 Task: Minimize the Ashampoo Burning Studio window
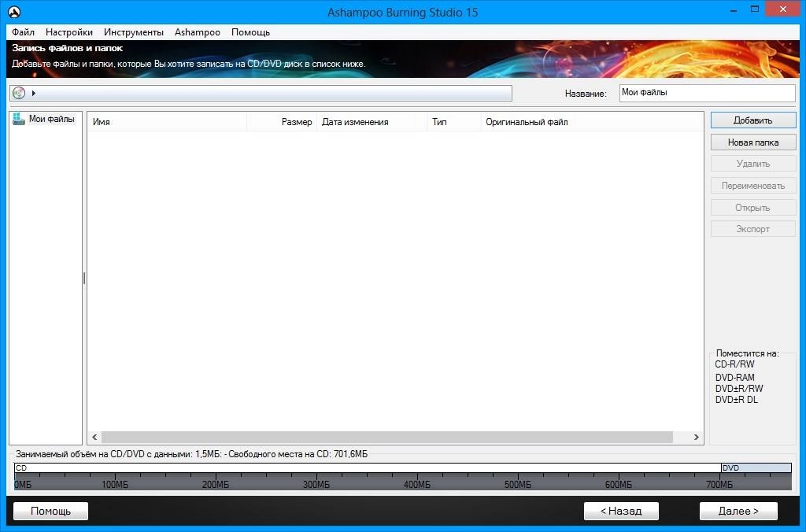733,9
